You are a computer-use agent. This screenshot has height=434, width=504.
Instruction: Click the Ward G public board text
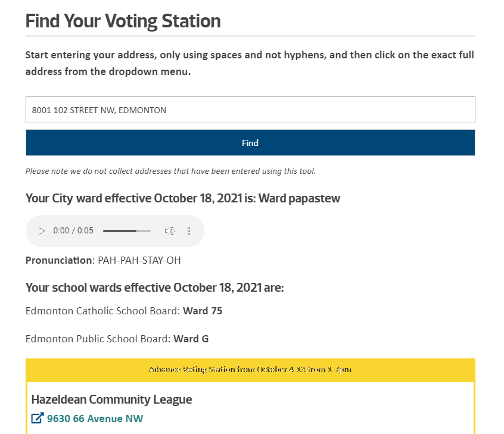[191, 339]
